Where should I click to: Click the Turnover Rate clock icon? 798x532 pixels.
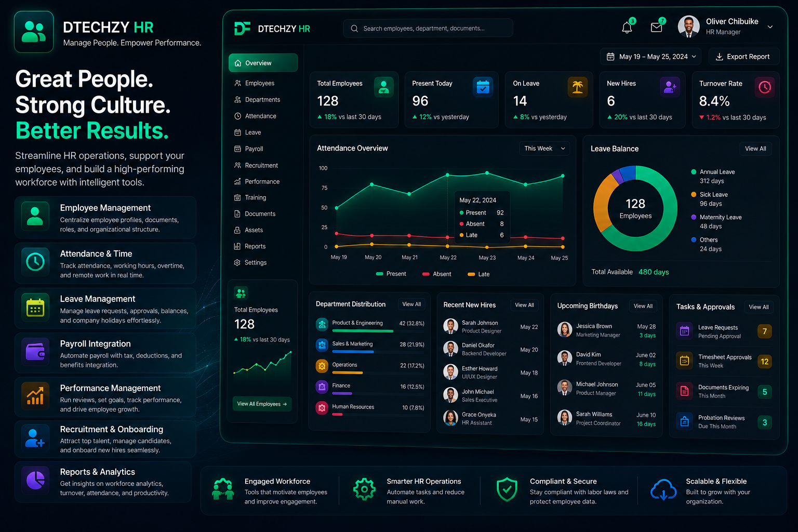tap(765, 87)
